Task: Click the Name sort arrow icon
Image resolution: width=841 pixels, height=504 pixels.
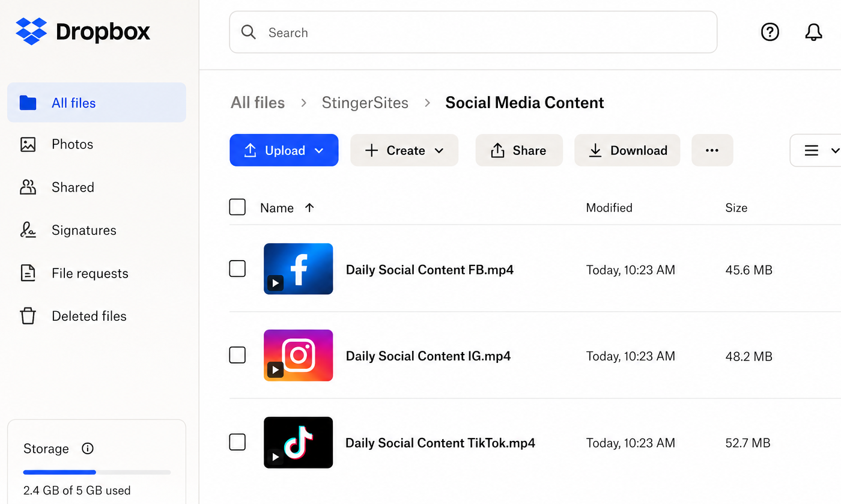Action: [309, 208]
